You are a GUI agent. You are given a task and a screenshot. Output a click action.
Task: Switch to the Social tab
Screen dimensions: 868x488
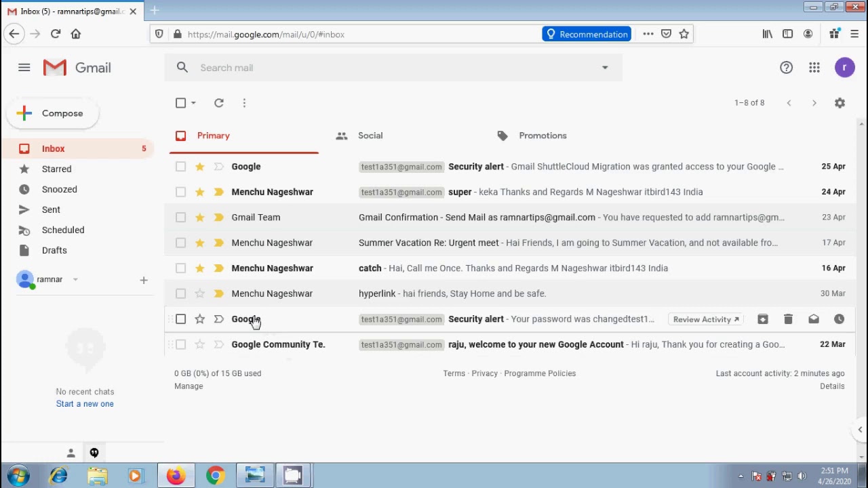[399, 136]
